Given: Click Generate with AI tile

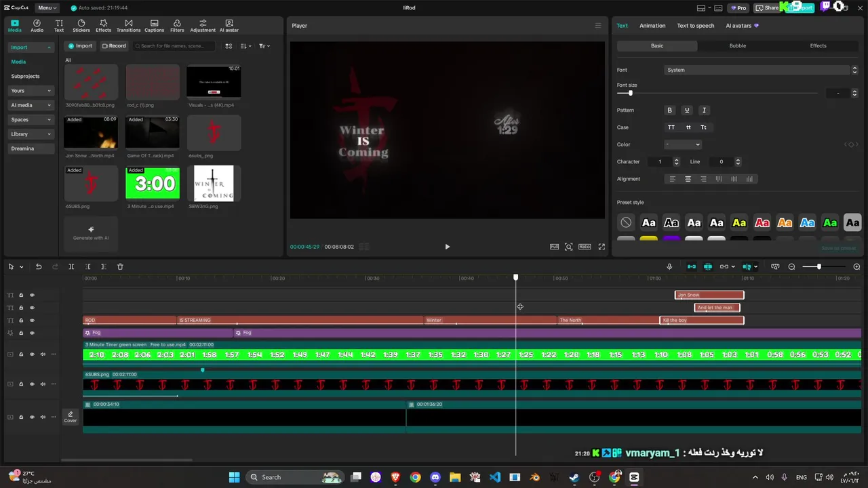Looking at the screenshot, I should pos(91,233).
